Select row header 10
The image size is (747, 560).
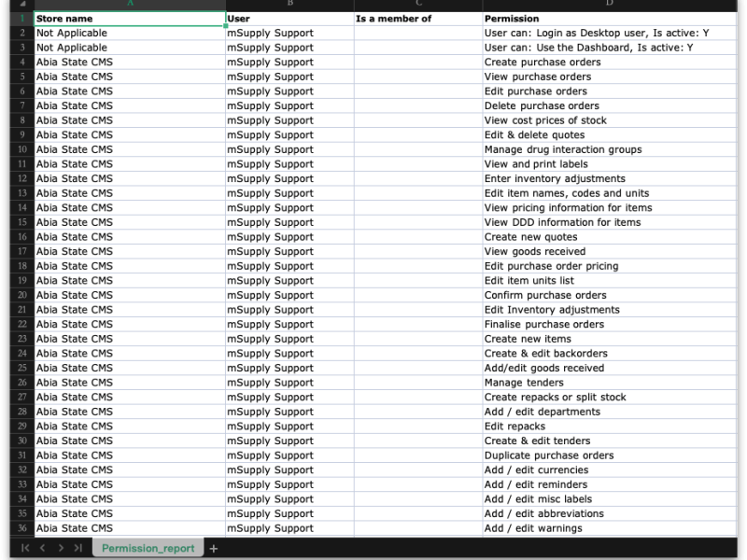[x=22, y=149]
